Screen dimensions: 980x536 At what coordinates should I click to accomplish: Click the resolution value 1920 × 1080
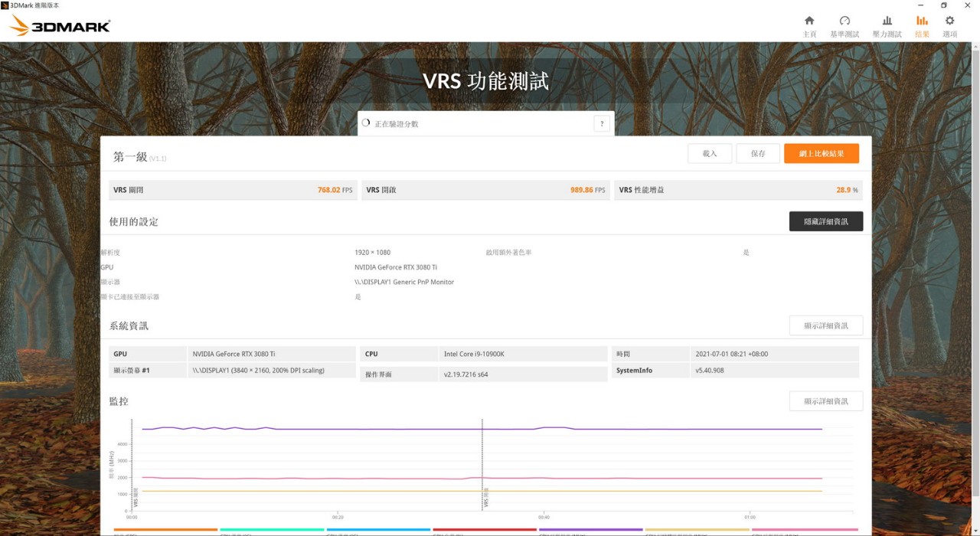coord(372,253)
